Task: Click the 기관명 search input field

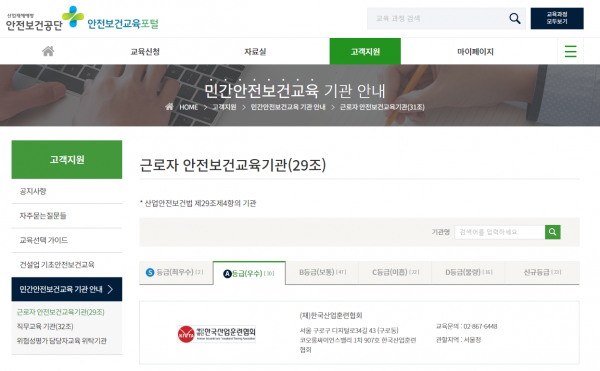Action: pos(500,232)
